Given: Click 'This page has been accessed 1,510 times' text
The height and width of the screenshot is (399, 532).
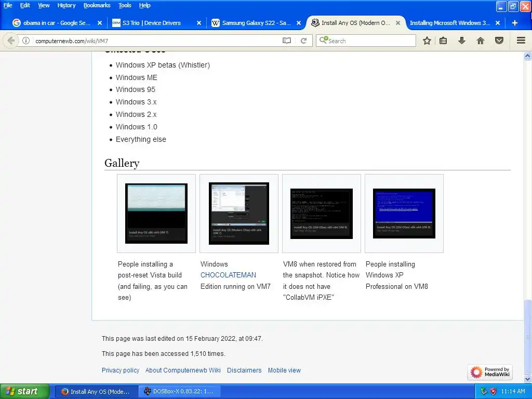Looking at the screenshot, I should pyautogui.click(x=164, y=354).
